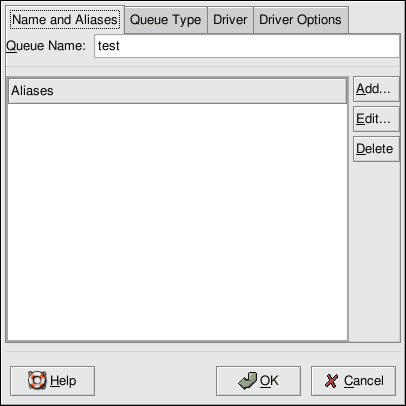Image resolution: width=406 pixels, height=406 pixels.
Task: Open the Driver tab
Action: pyautogui.click(x=230, y=20)
